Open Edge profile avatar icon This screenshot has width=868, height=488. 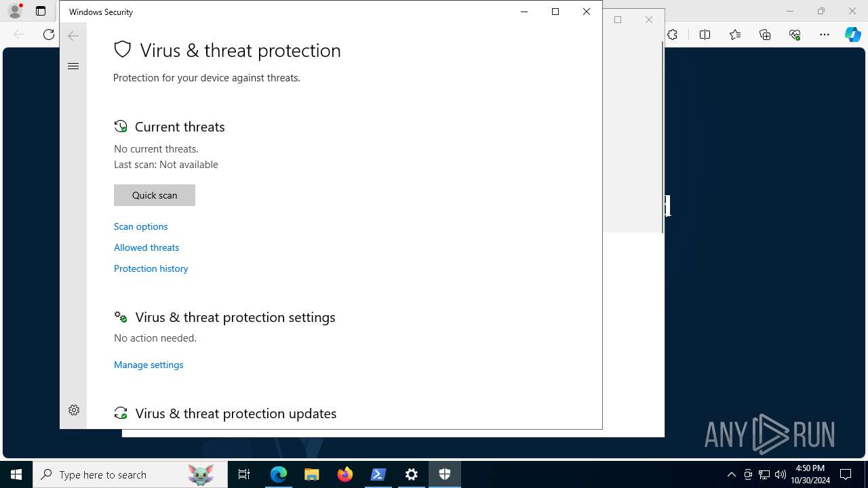pos(14,11)
